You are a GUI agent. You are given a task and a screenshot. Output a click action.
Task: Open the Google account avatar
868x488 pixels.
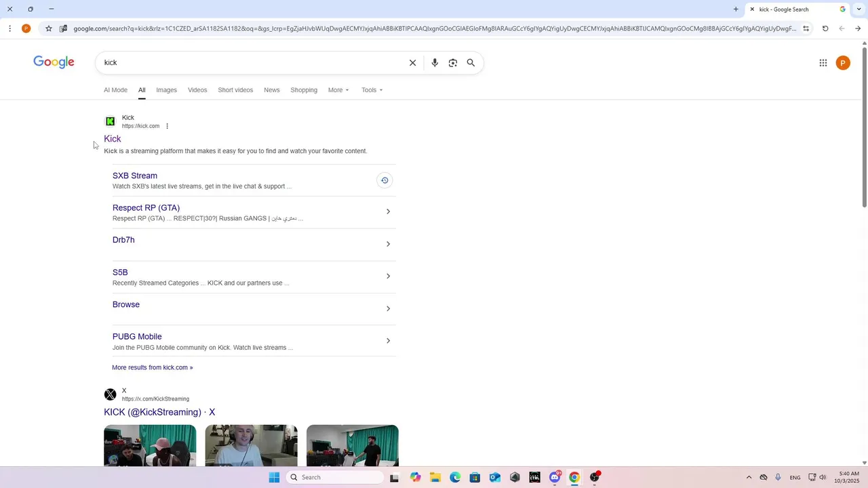pos(843,63)
